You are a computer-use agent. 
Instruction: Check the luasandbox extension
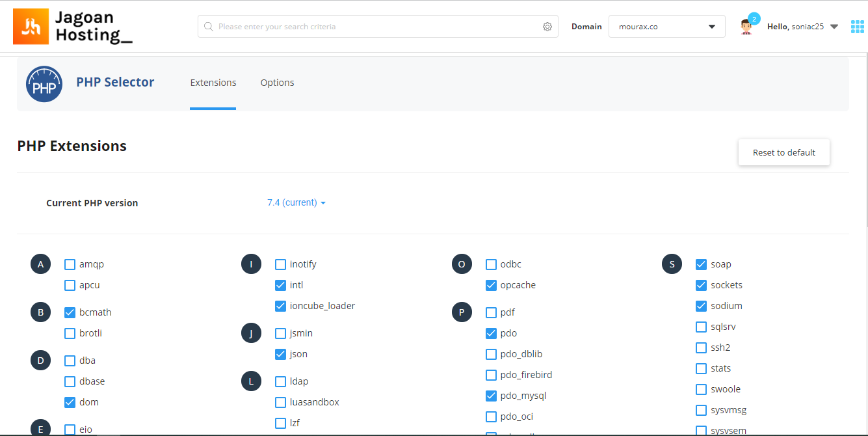[280, 402]
